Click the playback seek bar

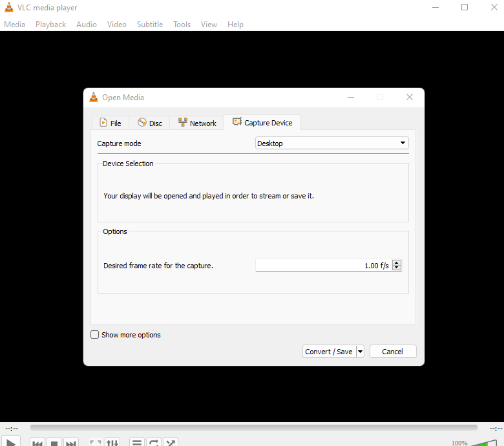point(253,427)
